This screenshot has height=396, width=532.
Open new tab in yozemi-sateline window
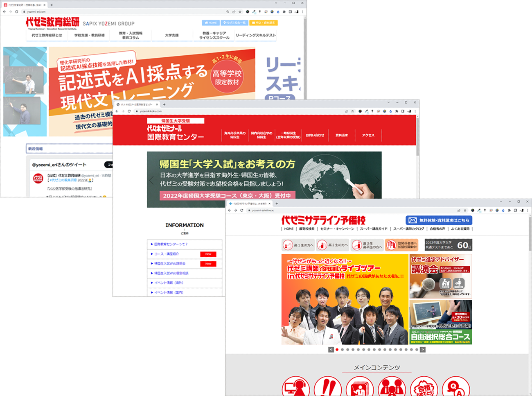coord(277,204)
